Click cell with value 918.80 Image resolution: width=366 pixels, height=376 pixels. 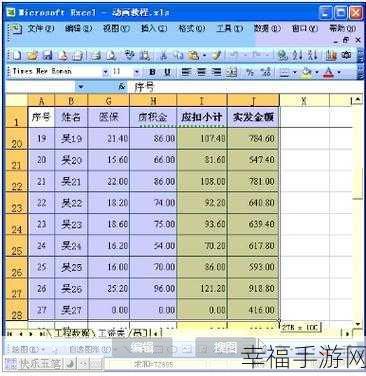coord(253,288)
